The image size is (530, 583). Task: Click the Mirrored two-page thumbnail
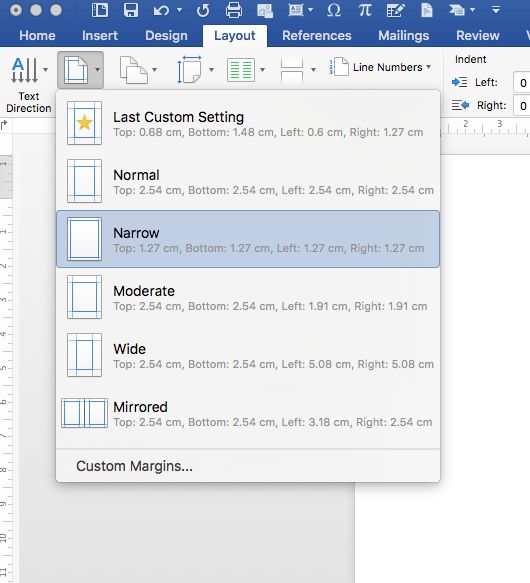point(84,413)
